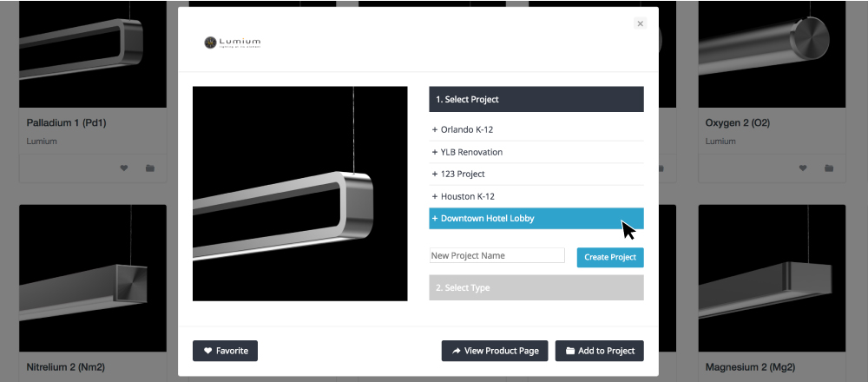This screenshot has width=868, height=382.
Task: Click the 1. Select Project header
Action: [536, 99]
